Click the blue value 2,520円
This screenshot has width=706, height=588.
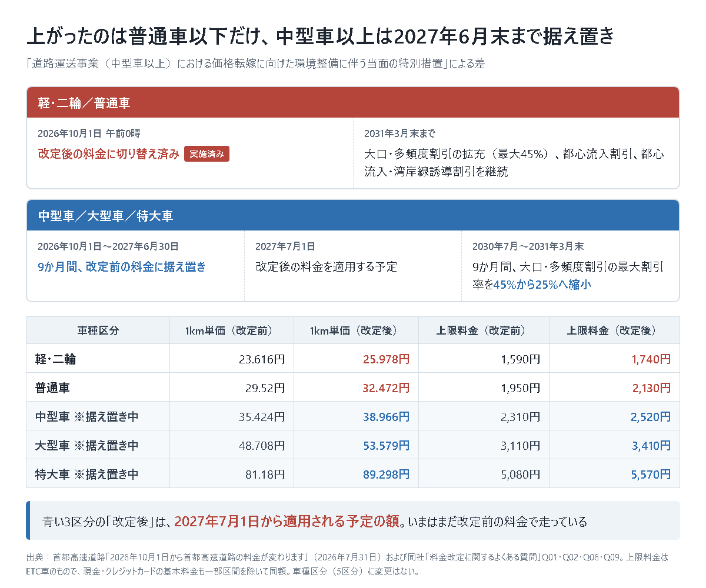pos(651,416)
